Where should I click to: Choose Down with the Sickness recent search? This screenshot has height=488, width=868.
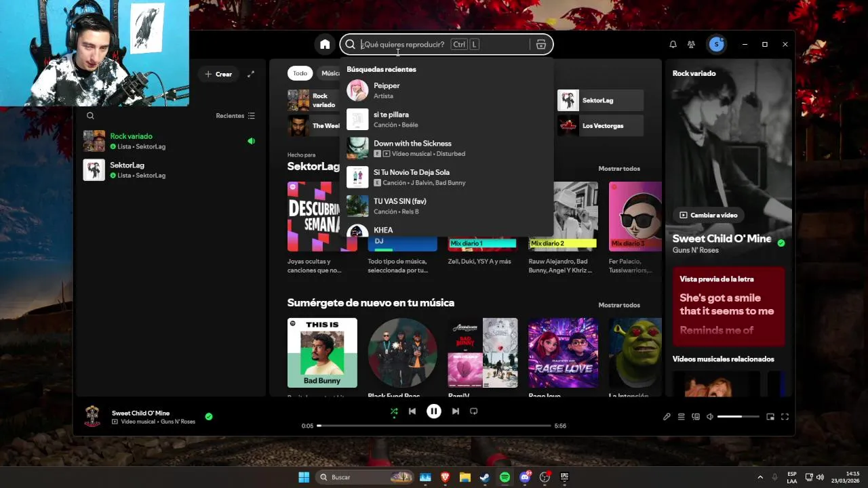[446, 148]
